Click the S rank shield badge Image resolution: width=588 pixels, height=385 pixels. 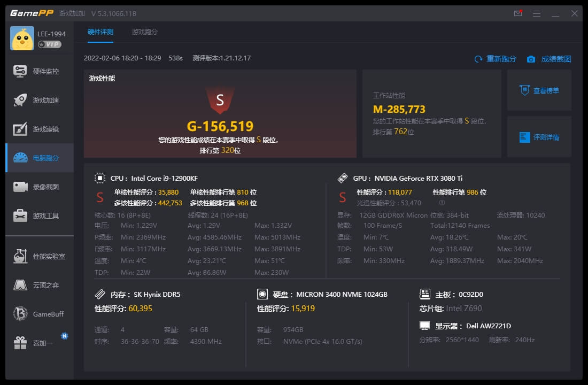pos(220,100)
